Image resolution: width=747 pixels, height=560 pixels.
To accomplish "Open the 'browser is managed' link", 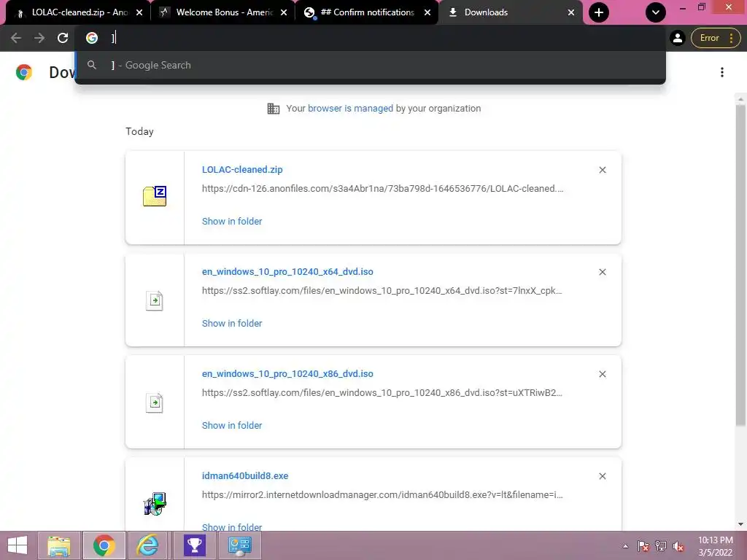I will [350, 109].
